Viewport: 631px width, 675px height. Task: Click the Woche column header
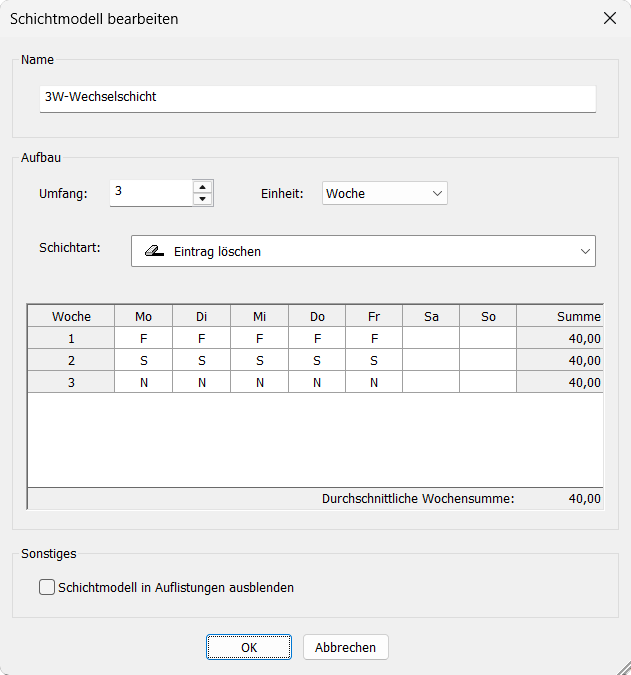[71, 316]
